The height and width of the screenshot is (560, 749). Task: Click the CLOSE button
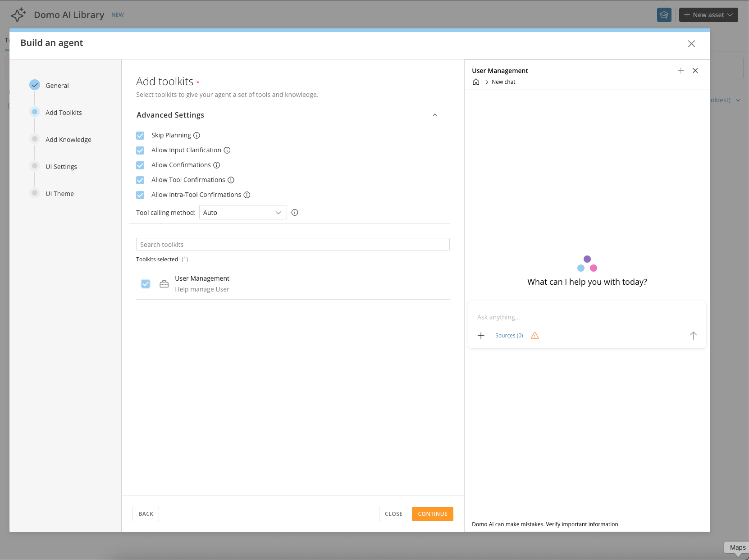click(x=393, y=514)
